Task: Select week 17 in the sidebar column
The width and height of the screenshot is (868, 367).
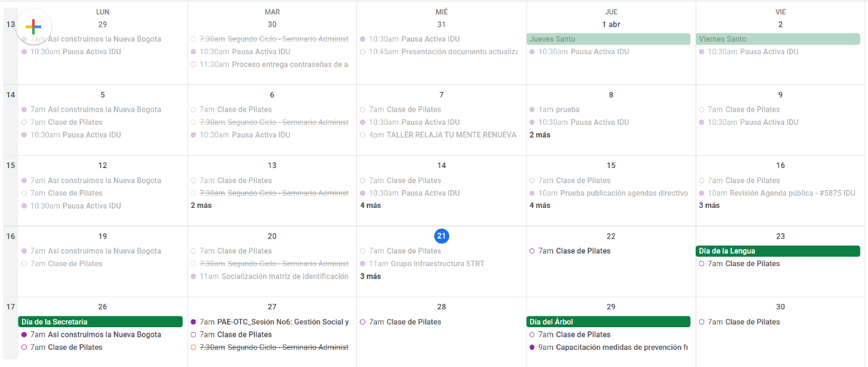Action: (10, 307)
